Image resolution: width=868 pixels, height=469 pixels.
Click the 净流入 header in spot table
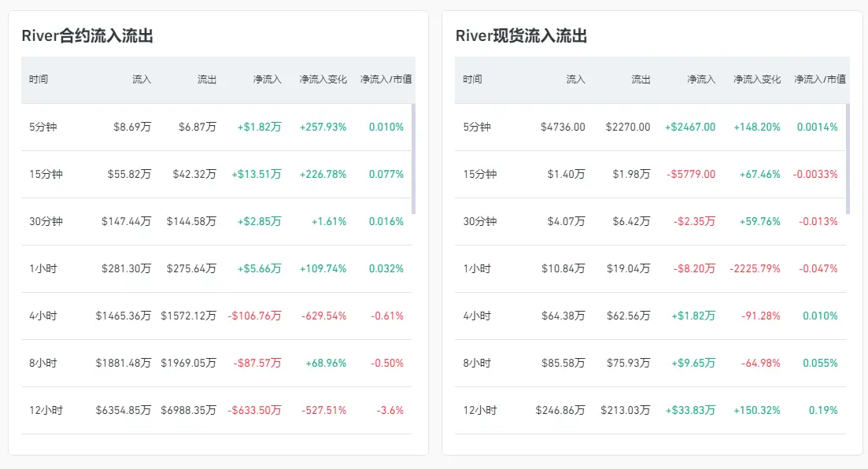click(701, 79)
